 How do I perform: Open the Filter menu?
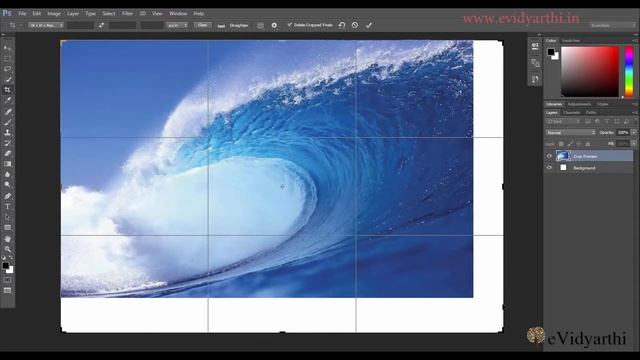click(x=127, y=13)
